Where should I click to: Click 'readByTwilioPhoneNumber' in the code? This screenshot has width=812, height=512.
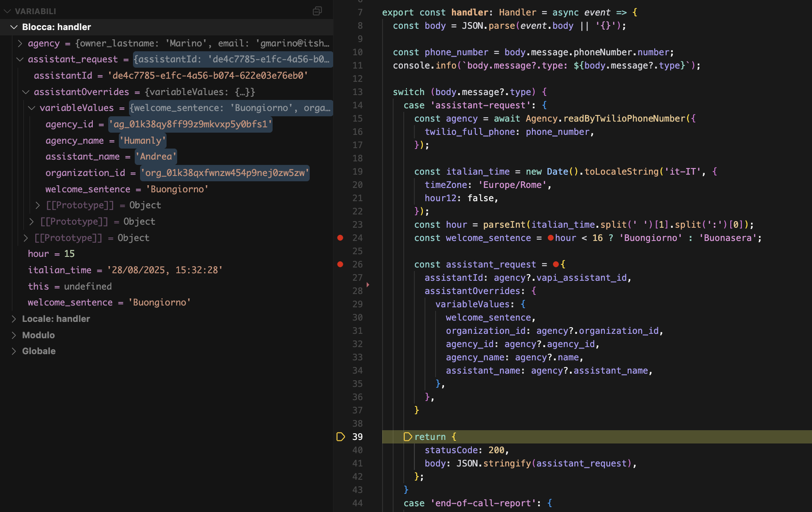click(x=624, y=118)
